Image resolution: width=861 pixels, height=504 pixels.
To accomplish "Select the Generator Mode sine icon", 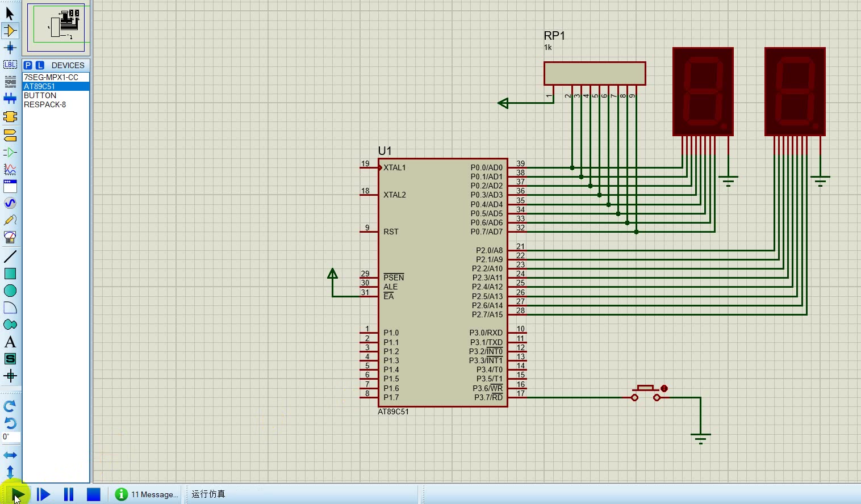I will pyautogui.click(x=10, y=203).
